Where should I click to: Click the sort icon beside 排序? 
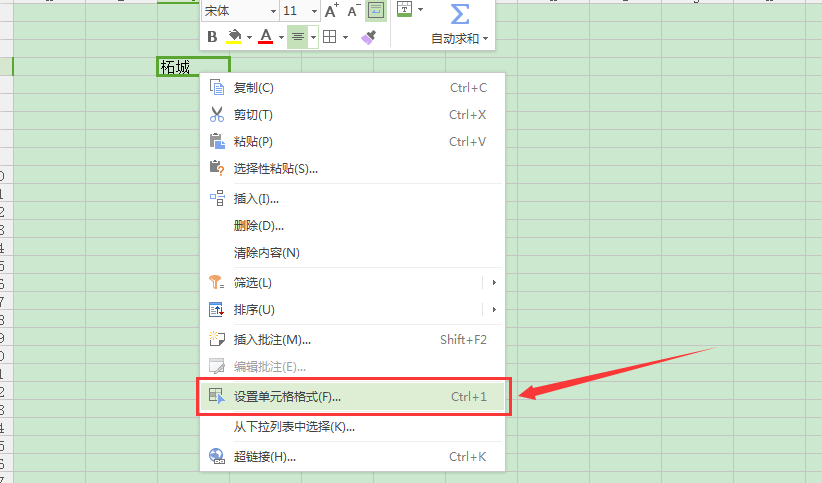(x=217, y=310)
